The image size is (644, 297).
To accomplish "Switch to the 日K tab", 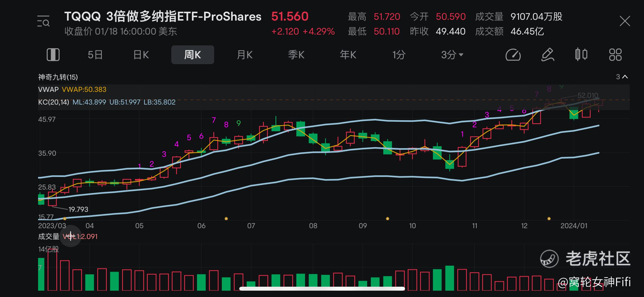I will point(141,55).
